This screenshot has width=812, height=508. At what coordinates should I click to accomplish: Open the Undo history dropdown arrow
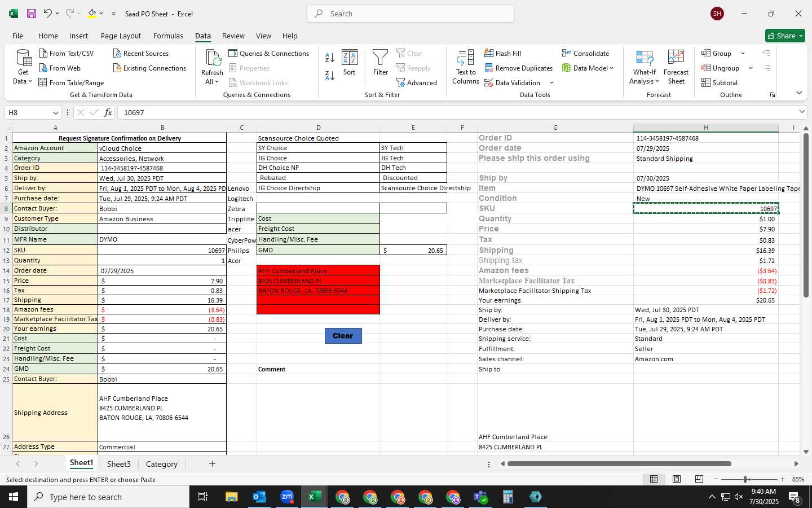pyautogui.click(x=58, y=14)
